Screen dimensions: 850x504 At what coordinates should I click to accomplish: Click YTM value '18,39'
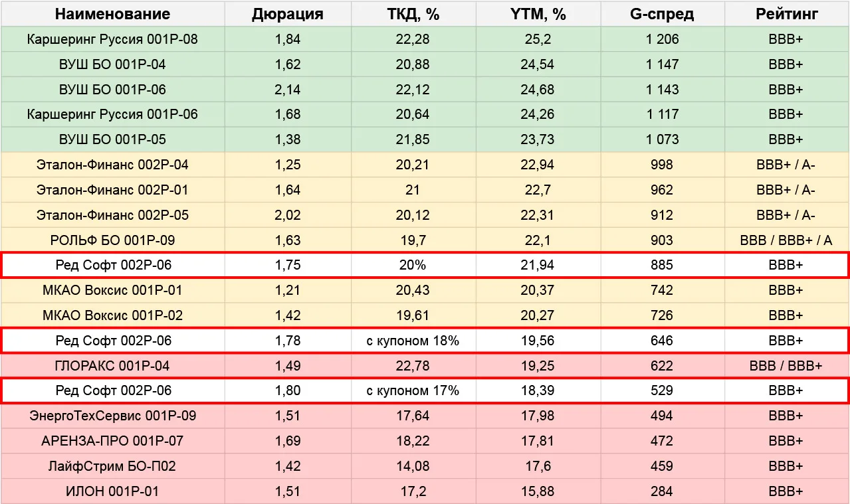538,390
